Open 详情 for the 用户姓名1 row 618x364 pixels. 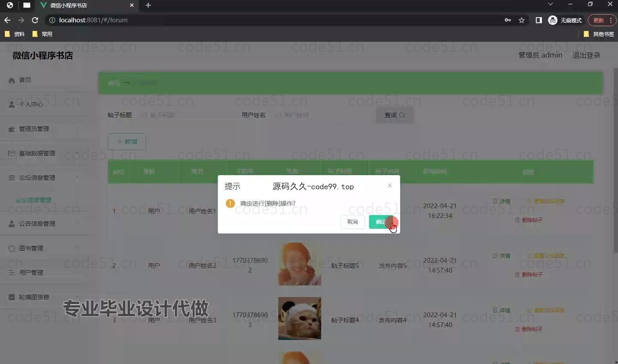click(502, 201)
